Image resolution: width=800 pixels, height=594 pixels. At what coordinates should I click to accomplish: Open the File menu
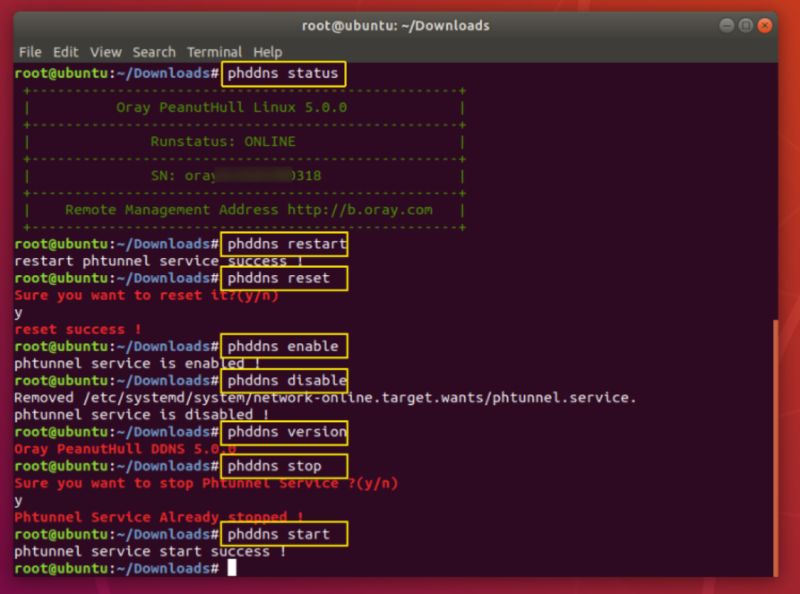click(x=30, y=51)
